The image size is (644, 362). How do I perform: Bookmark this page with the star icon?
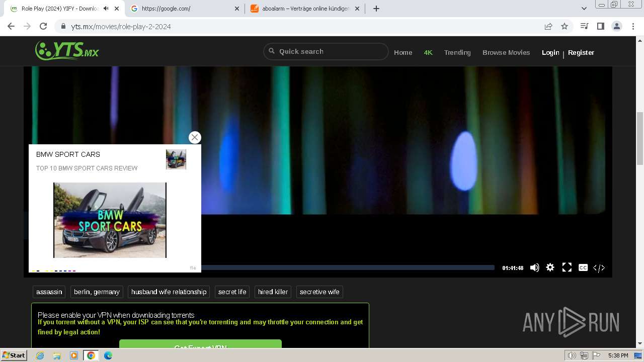pyautogui.click(x=565, y=26)
